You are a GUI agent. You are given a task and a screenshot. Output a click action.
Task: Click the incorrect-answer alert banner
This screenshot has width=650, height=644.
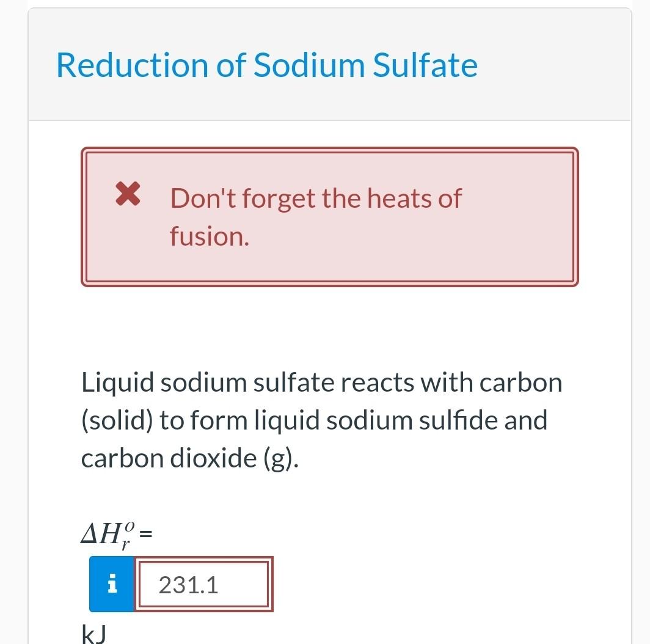(330, 216)
